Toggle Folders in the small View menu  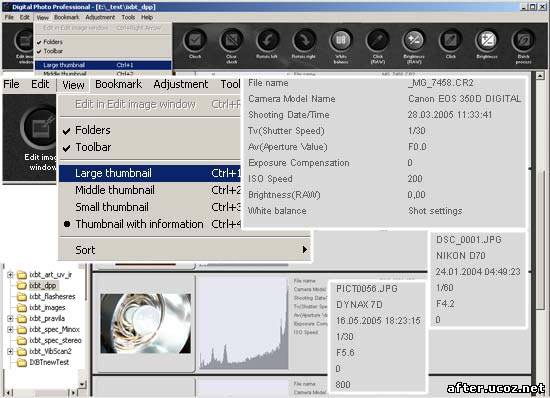(53, 42)
